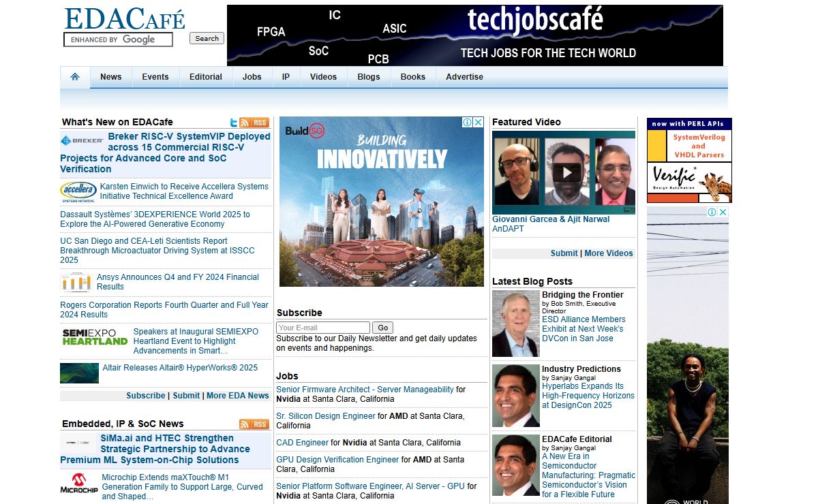Open Giovanni Garcea & Ajit Narwal video link
Viewport: 818px width, 504px height.
[x=551, y=219]
